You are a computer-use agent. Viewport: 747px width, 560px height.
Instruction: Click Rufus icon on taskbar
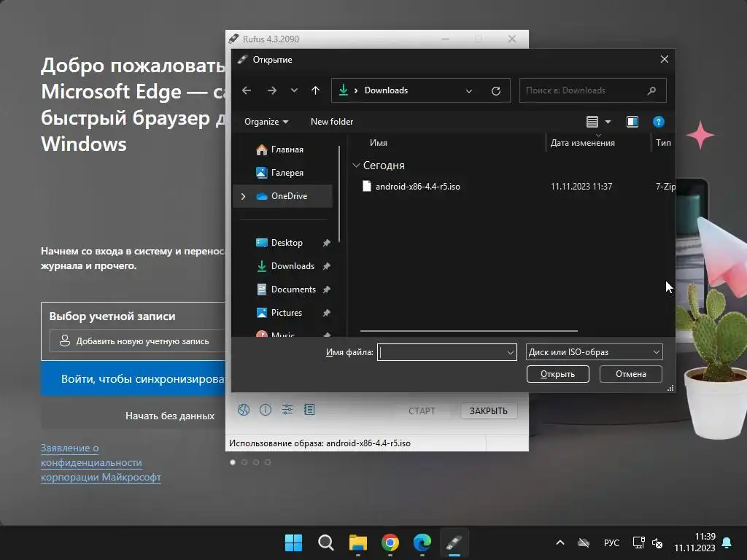(x=454, y=542)
